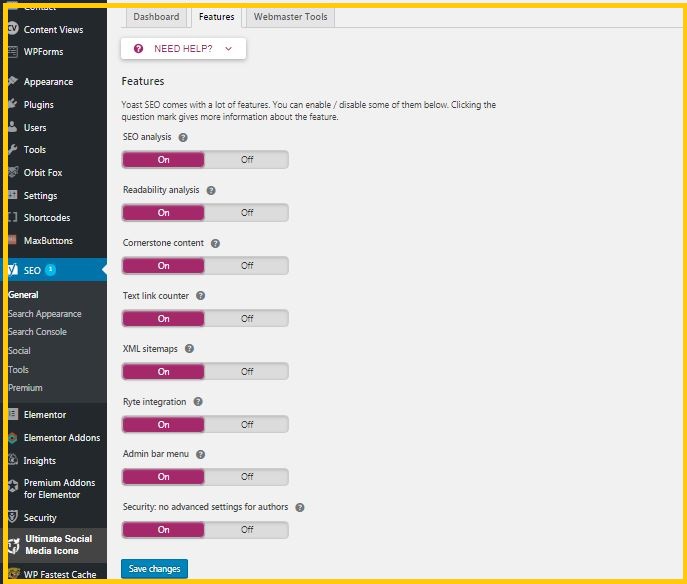Disable Ryte integration
The height and width of the screenshot is (584, 687).
(247, 425)
